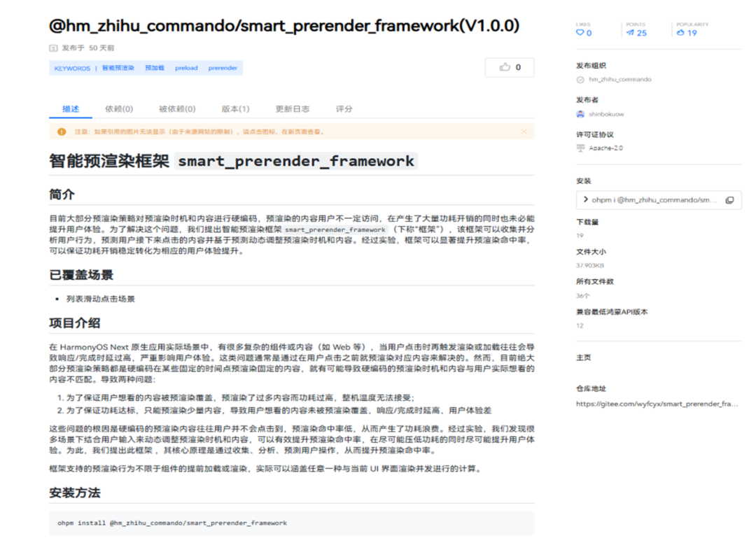Open the 版本(1) versions tab
The image size is (756, 538).
(235, 109)
